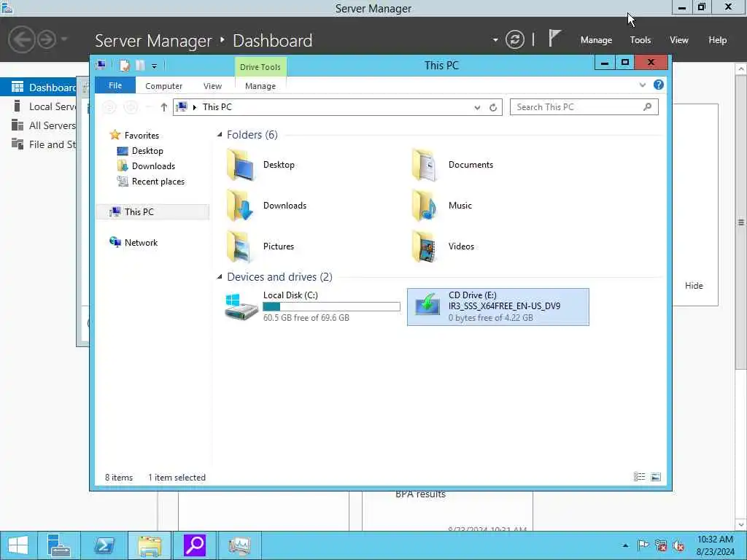Viewport: 747px width, 560px height.
Task: Open the Computer ribbon tab
Action: coord(163,86)
